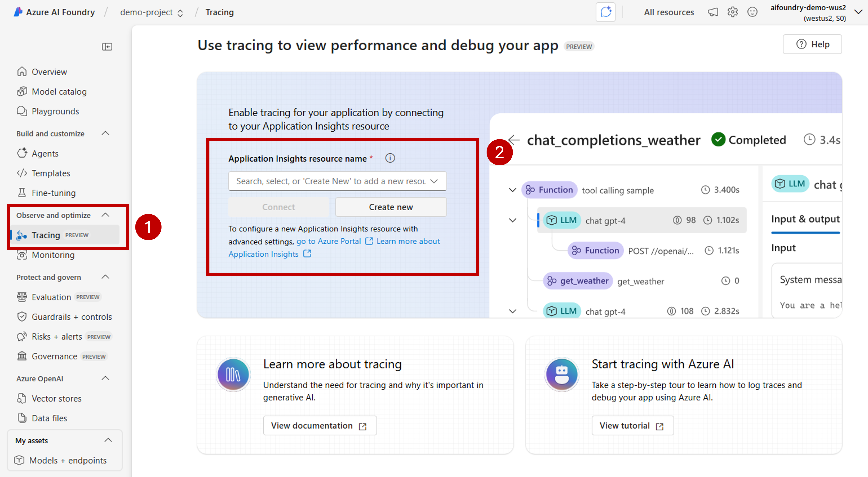Click All resources in the top bar

pyautogui.click(x=669, y=12)
